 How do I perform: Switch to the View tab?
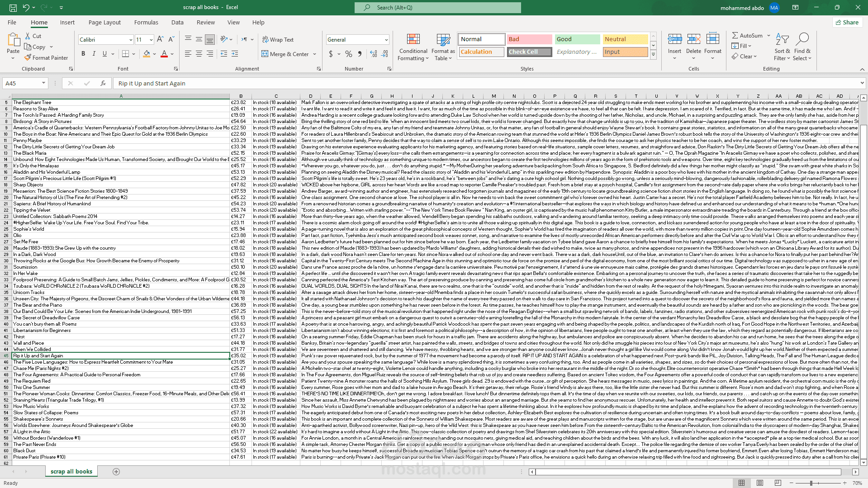coord(233,22)
